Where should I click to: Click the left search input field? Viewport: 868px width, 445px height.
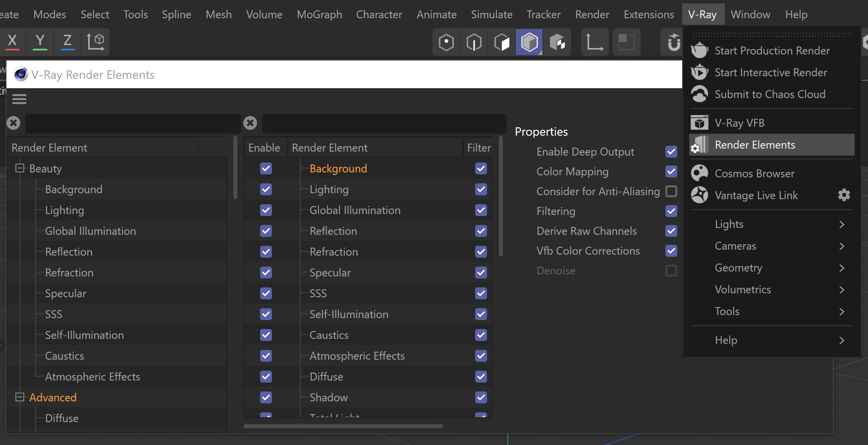click(x=133, y=123)
